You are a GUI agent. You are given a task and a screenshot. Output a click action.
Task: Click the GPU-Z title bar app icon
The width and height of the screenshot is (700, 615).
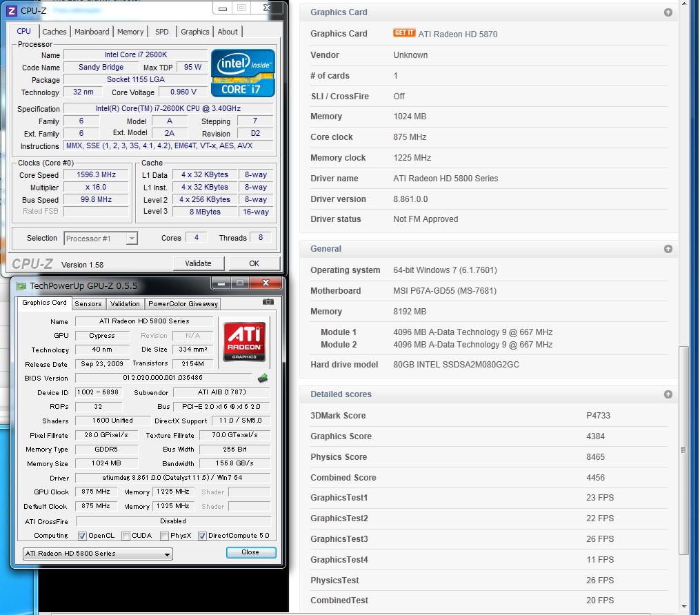[21, 285]
